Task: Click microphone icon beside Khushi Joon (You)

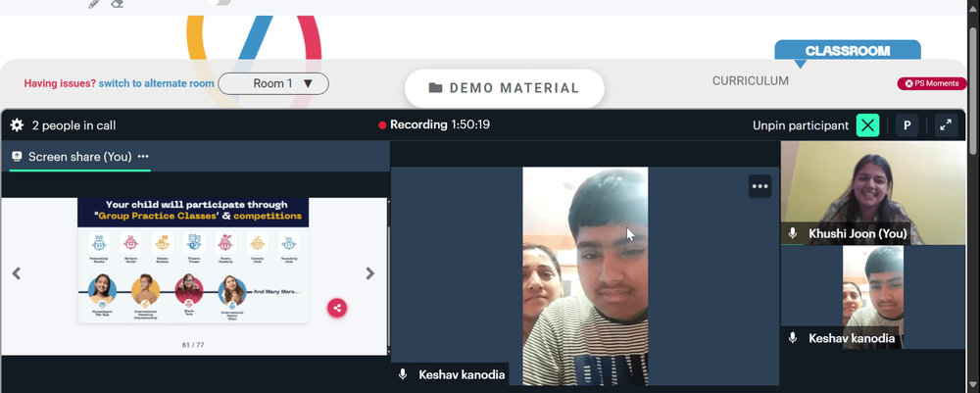Action: [x=793, y=233]
